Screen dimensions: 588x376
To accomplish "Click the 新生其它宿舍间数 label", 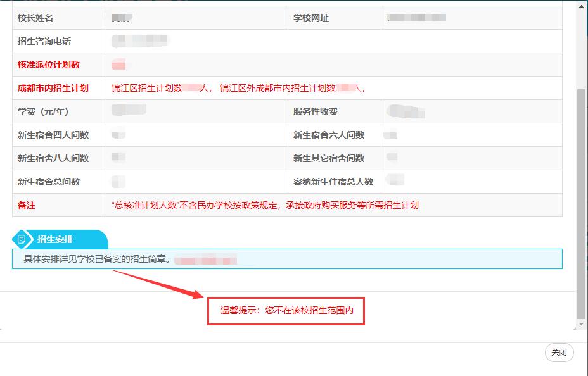I will pos(329,158).
